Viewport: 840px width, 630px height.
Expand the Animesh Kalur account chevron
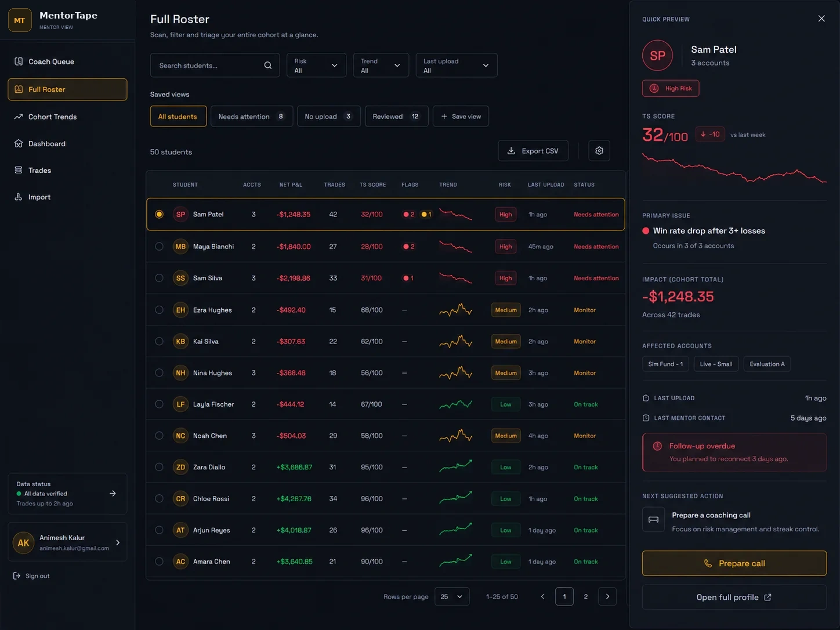118,543
